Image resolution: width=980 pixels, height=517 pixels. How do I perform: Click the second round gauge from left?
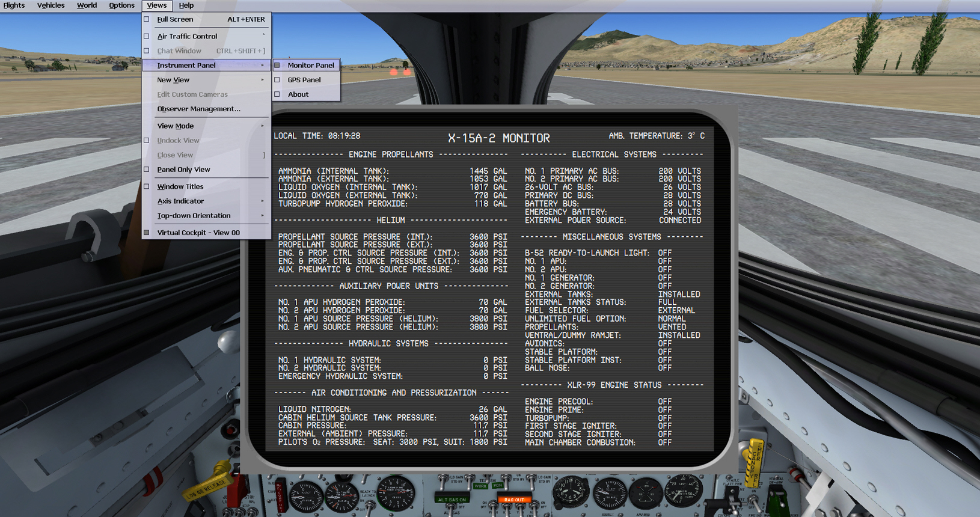click(341, 498)
